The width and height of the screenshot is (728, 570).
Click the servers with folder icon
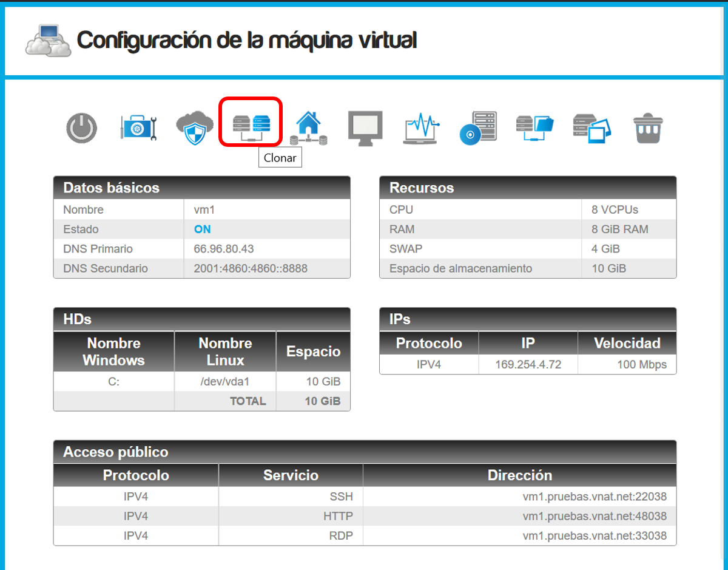pos(535,128)
